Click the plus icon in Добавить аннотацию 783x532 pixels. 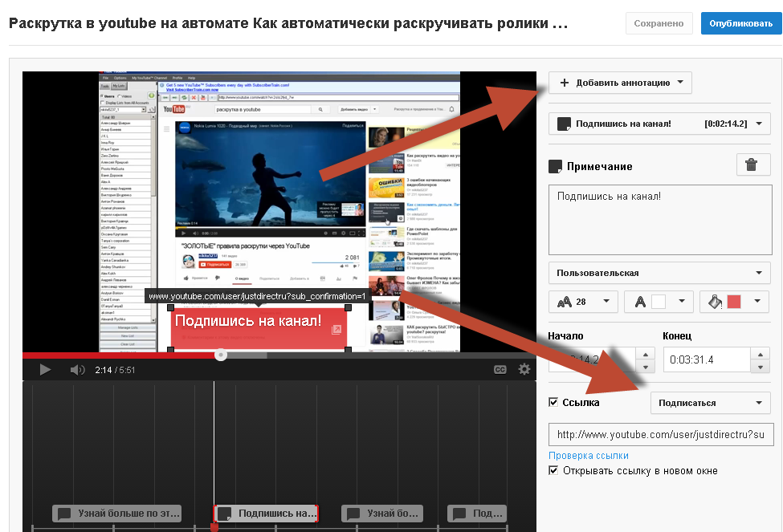tap(565, 83)
